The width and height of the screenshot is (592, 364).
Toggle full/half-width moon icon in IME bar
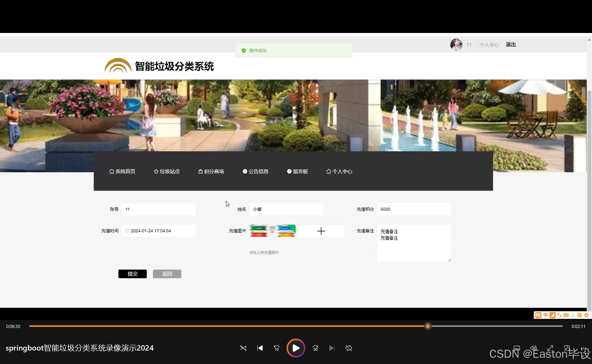click(x=553, y=315)
